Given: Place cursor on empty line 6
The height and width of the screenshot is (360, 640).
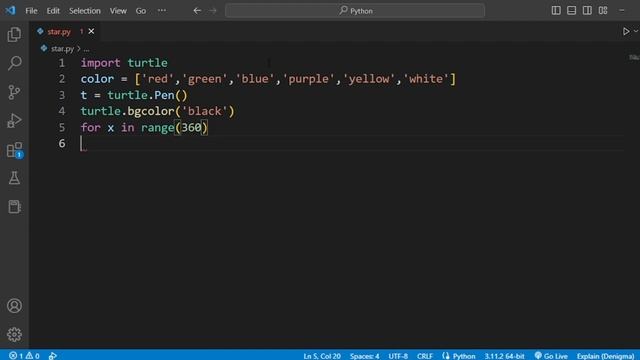Looking at the screenshot, I should click(x=351, y=143).
